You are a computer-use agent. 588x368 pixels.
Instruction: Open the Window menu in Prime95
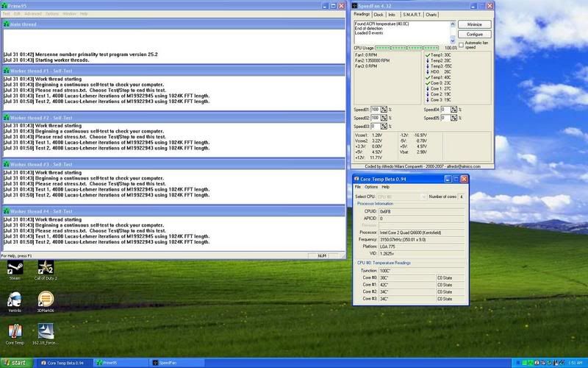[69, 14]
